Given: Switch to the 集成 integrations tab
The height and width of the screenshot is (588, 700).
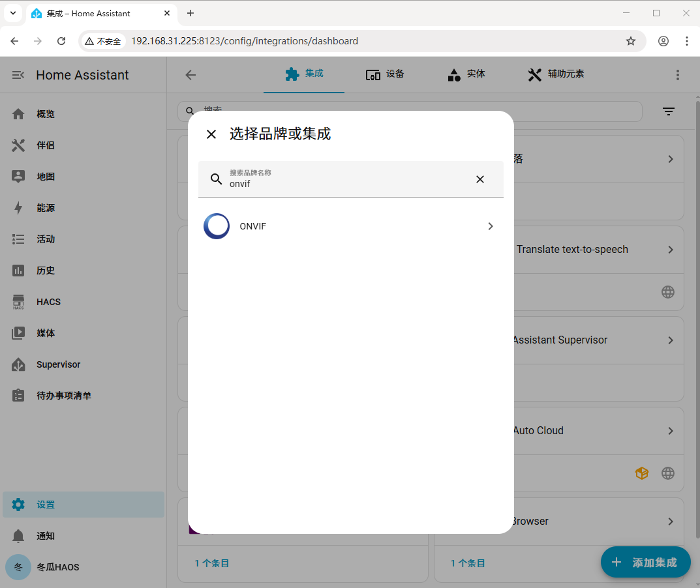Looking at the screenshot, I should pyautogui.click(x=304, y=74).
